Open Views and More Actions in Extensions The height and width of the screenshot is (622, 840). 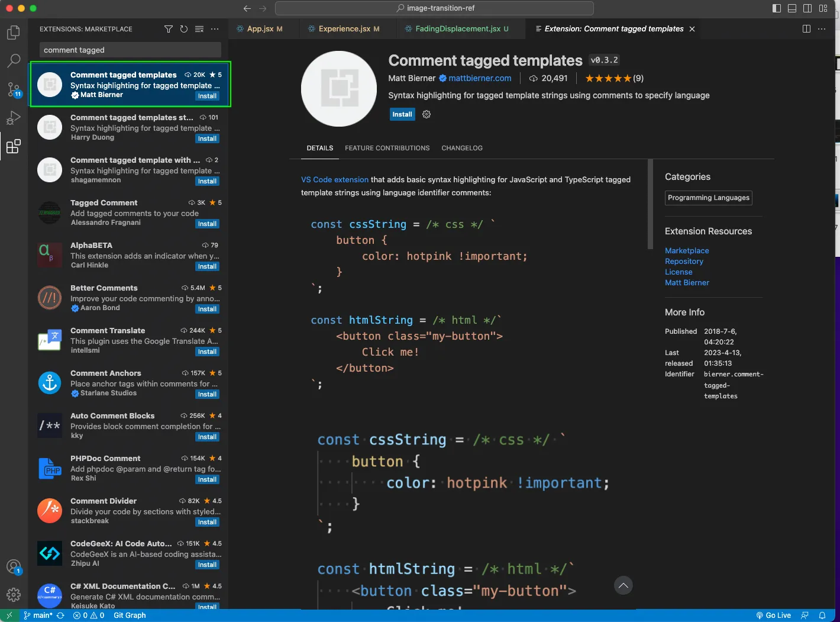click(x=215, y=29)
